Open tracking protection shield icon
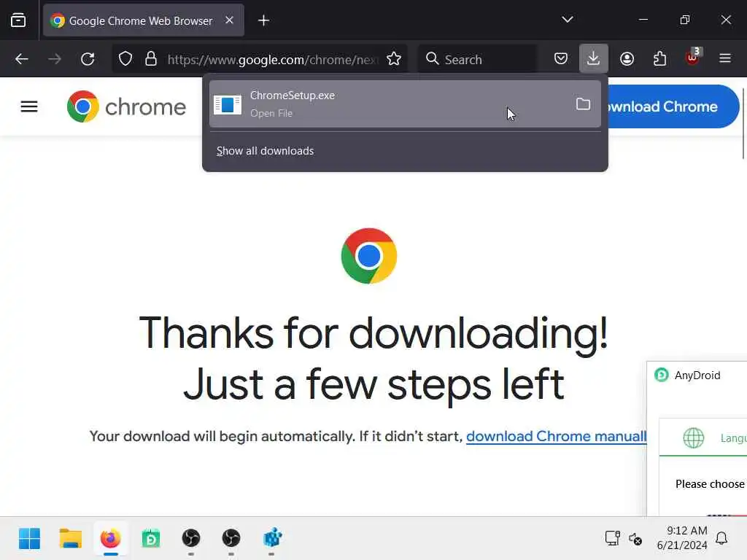747x560 pixels. 125,59
